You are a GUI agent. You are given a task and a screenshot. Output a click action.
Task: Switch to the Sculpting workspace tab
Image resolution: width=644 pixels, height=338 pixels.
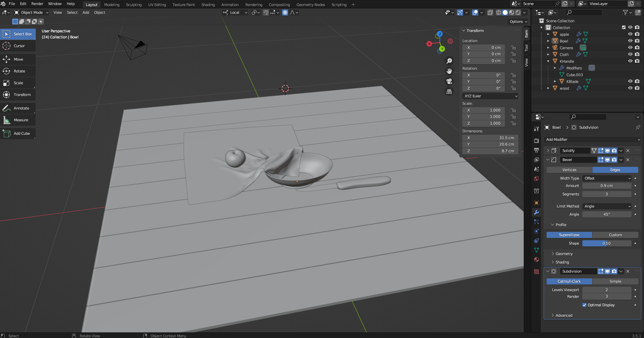[134, 5]
